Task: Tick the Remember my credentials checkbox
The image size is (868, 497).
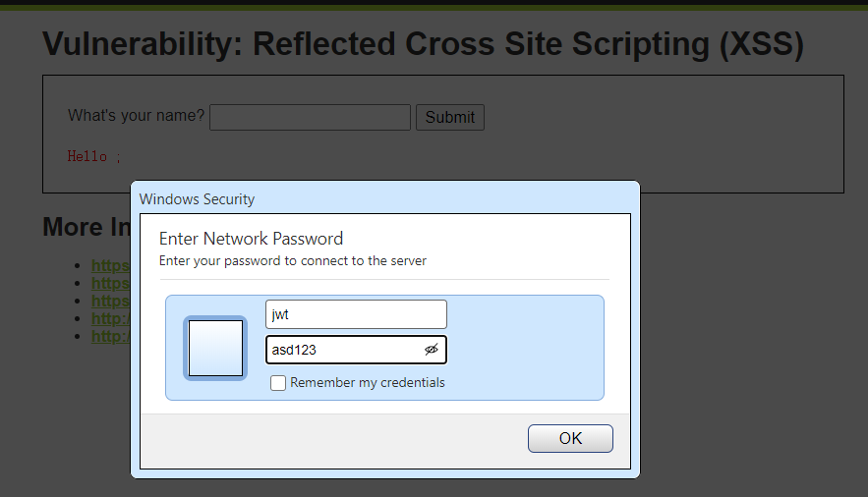Action: pyautogui.click(x=278, y=383)
